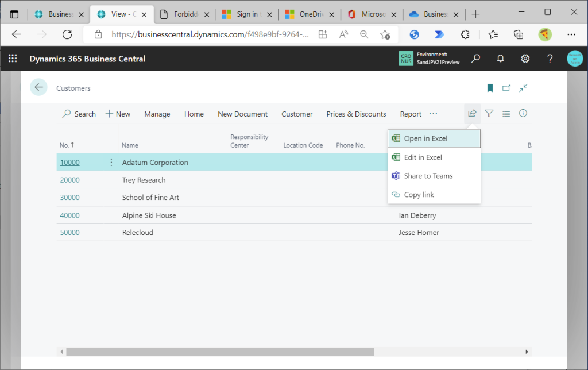
Task: Click the Name column header
Action: (x=130, y=145)
